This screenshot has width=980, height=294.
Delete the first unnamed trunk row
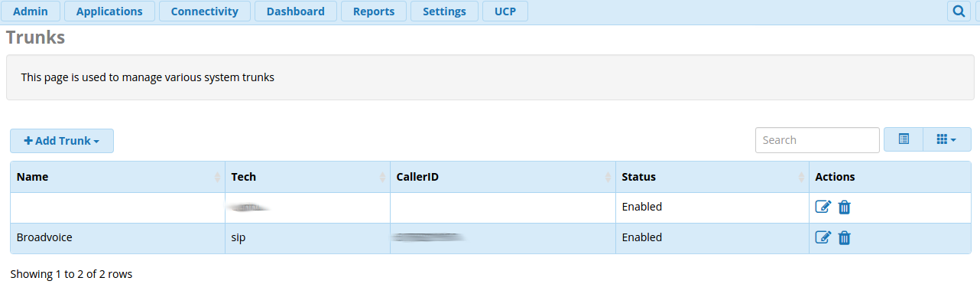(844, 207)
